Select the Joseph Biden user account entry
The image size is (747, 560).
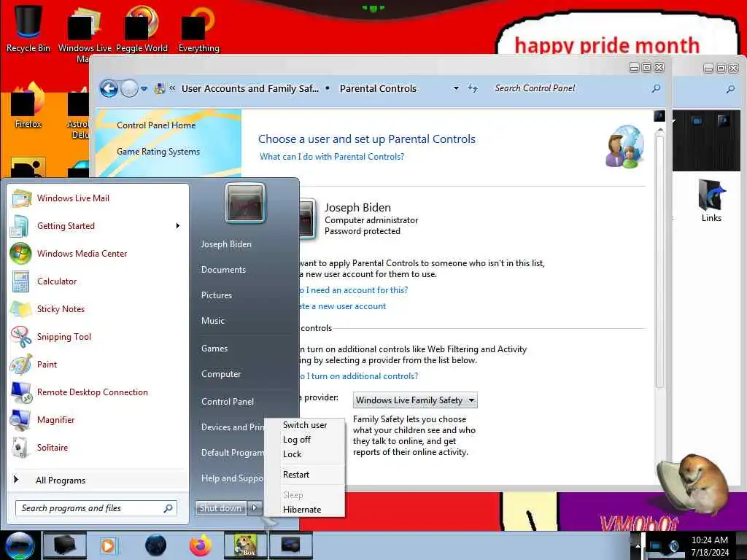tap(359, 219)
